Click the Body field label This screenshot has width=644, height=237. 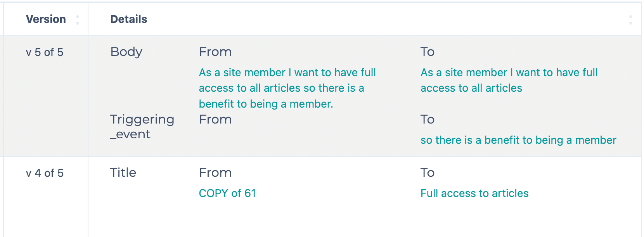[126, 52]
